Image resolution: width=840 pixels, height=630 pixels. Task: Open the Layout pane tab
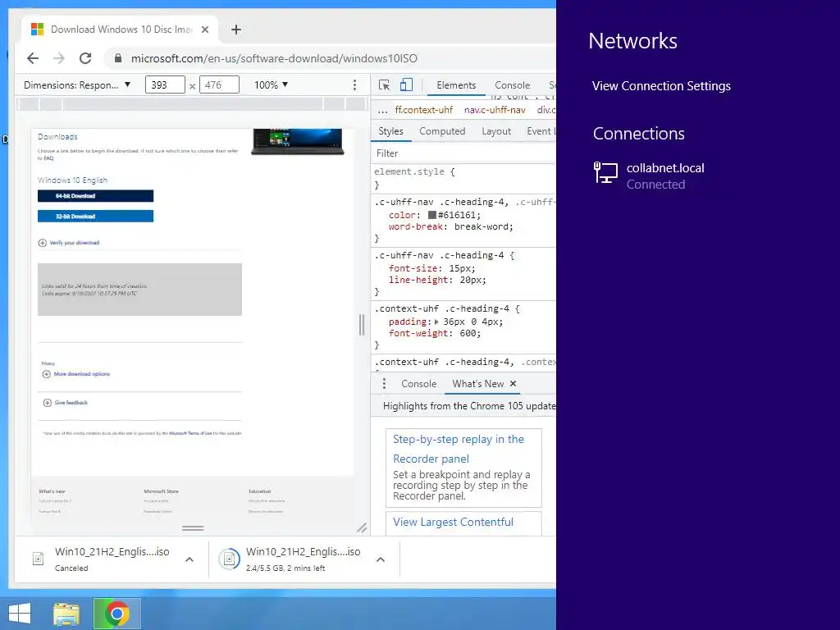pyautogui.click(x=496, y=131)
